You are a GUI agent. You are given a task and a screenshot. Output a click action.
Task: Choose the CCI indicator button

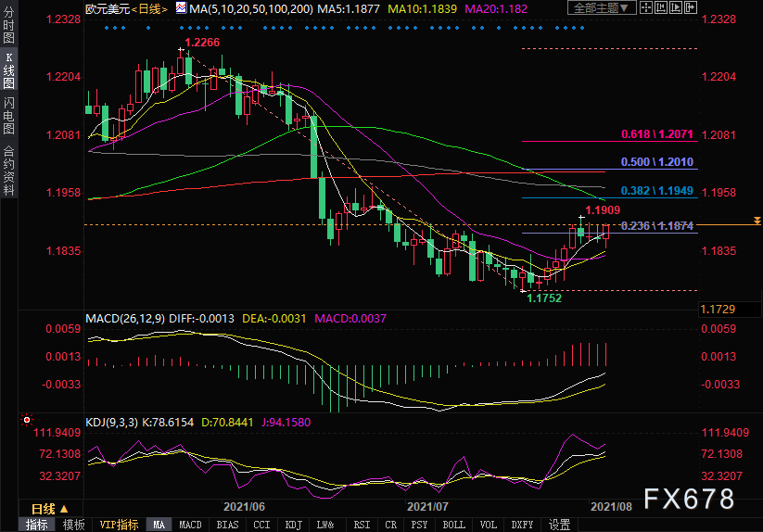pyautogui.click(x=261, y=525)
